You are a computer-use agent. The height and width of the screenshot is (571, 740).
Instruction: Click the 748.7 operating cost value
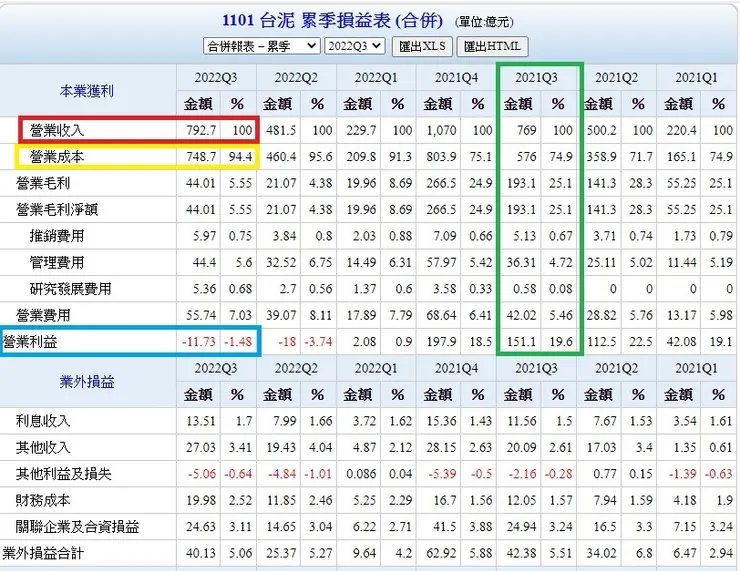click(201, 156)
